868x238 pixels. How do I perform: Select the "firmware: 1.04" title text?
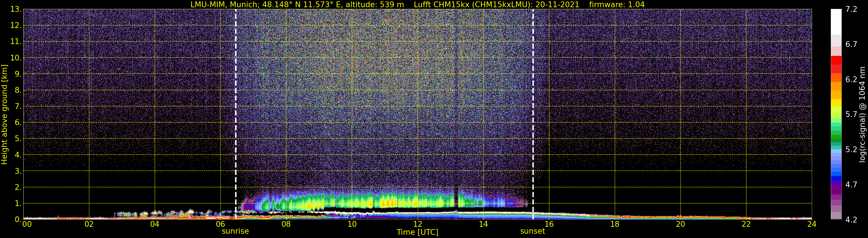617,4
